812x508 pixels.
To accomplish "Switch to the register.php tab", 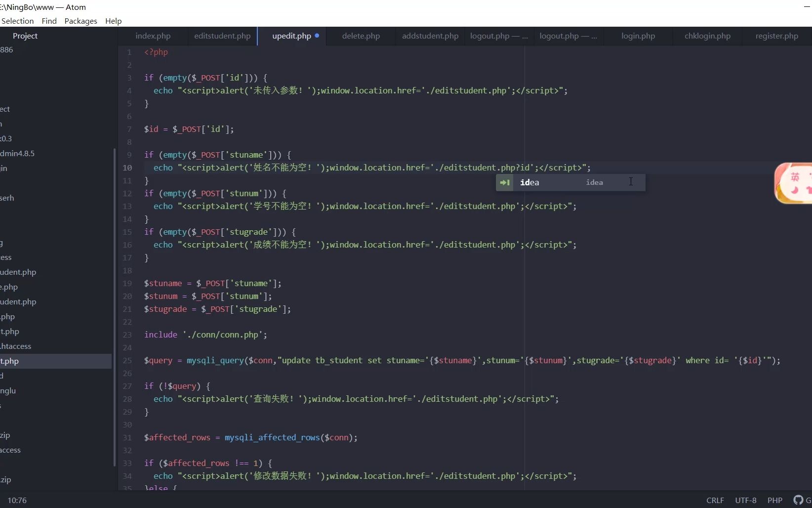I will tap(776, 36).
